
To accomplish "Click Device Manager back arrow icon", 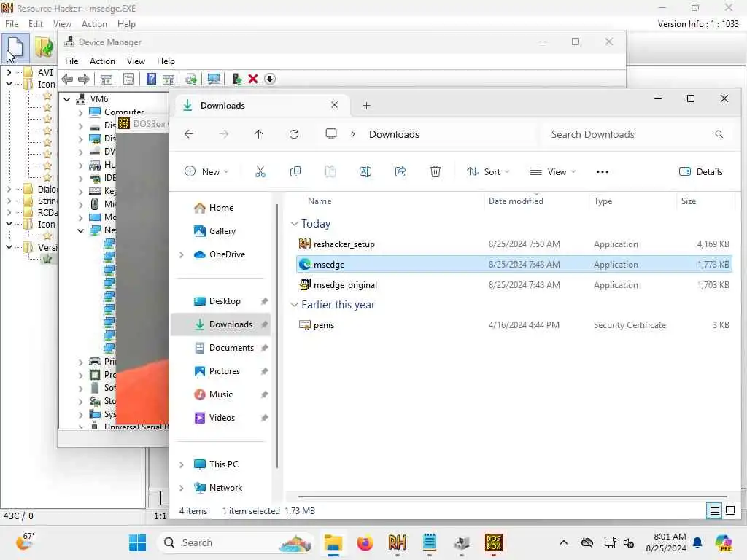I will [x=67, y=79].
